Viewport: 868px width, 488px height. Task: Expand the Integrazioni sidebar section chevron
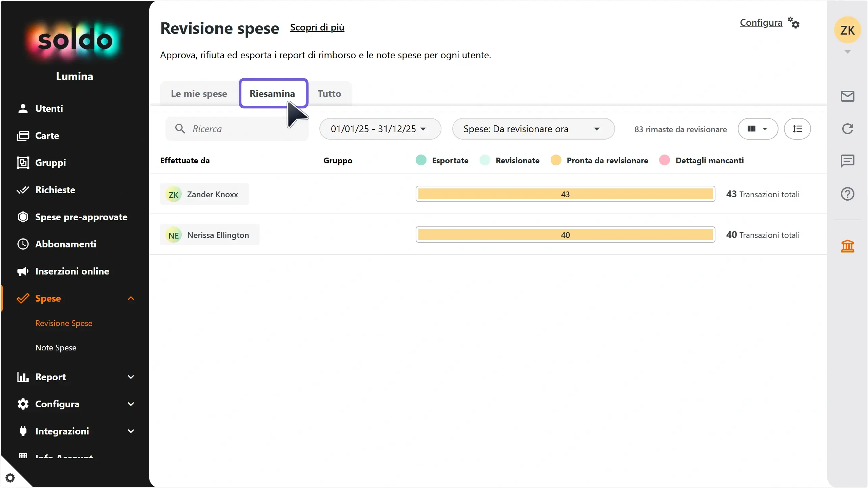click(131, 431)
